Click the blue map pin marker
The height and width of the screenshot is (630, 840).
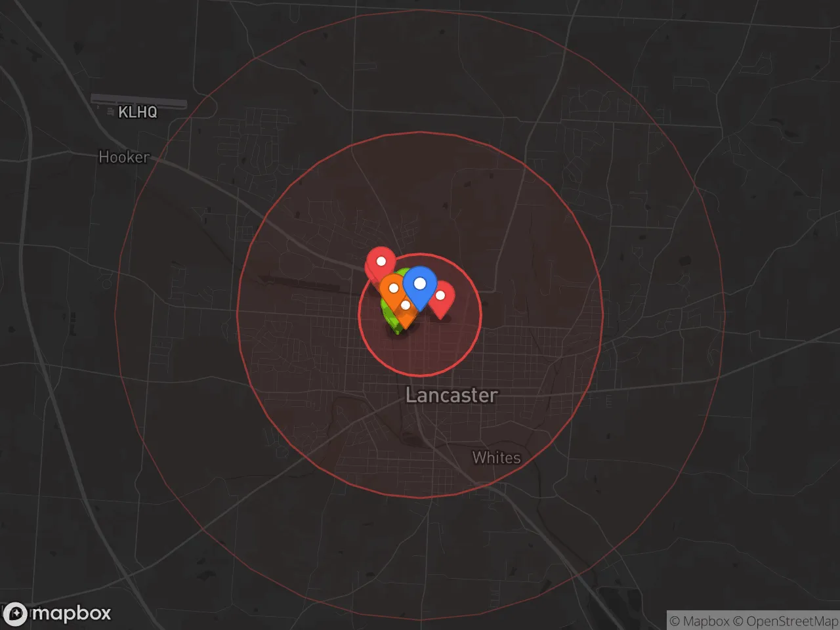[x=420, y=284]
